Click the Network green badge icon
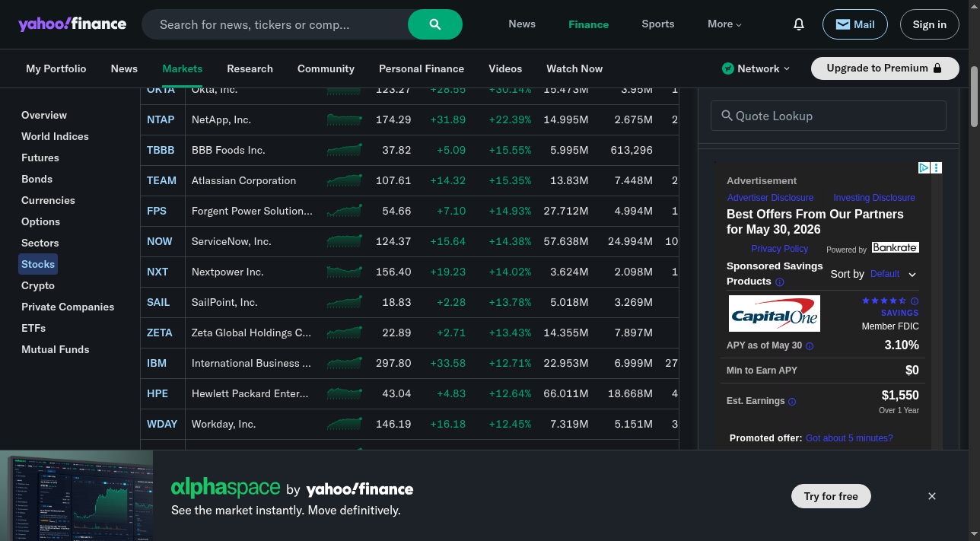The image size is (980, 541). (x=728, y=68)
